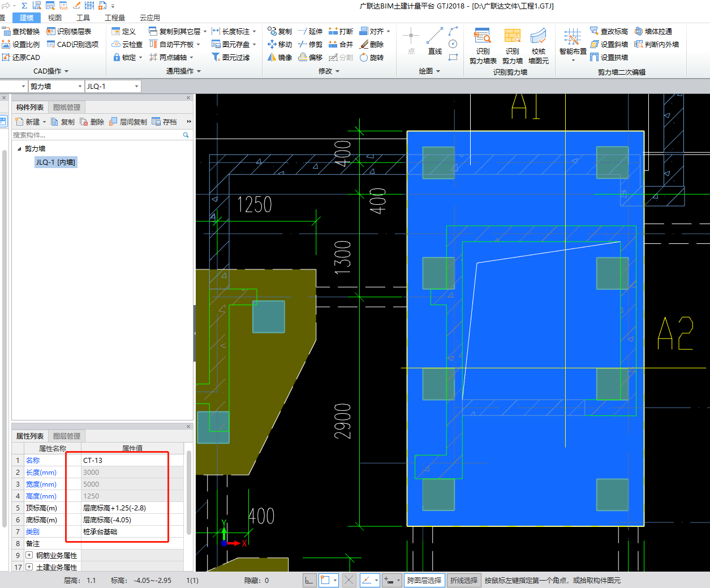Click 还原CAD (Restore CAD)

(x=21, y=57)
